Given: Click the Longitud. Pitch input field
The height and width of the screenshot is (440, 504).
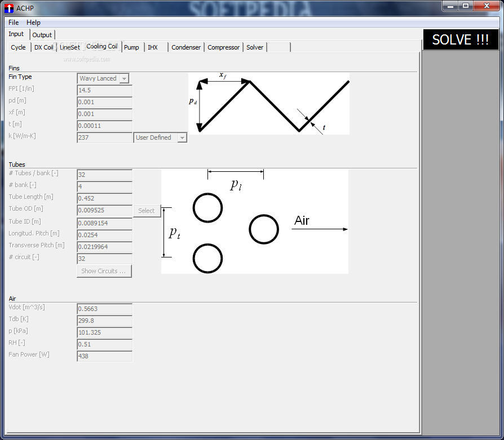Looking at the screenshot, I should click(x=104, y=235).
